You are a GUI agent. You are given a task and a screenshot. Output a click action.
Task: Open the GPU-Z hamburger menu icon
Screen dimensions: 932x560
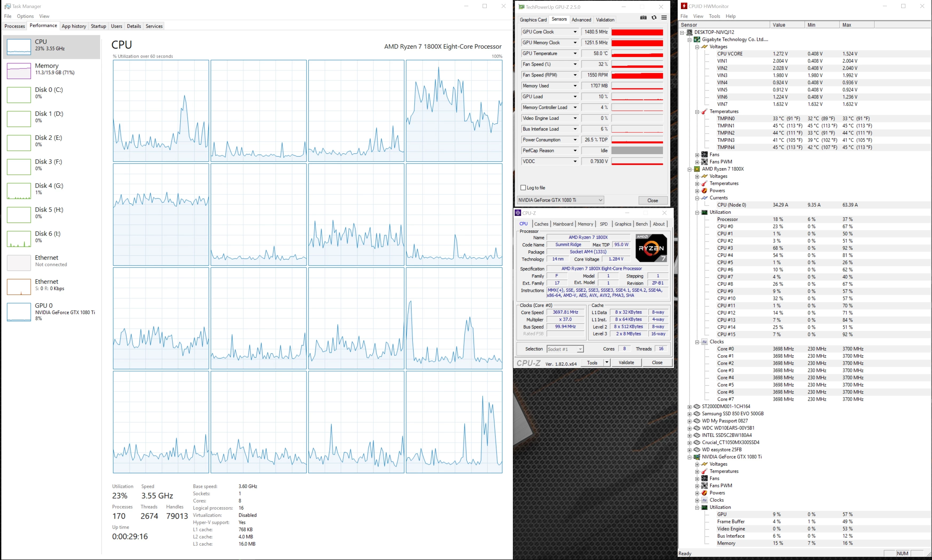point(664,18)
